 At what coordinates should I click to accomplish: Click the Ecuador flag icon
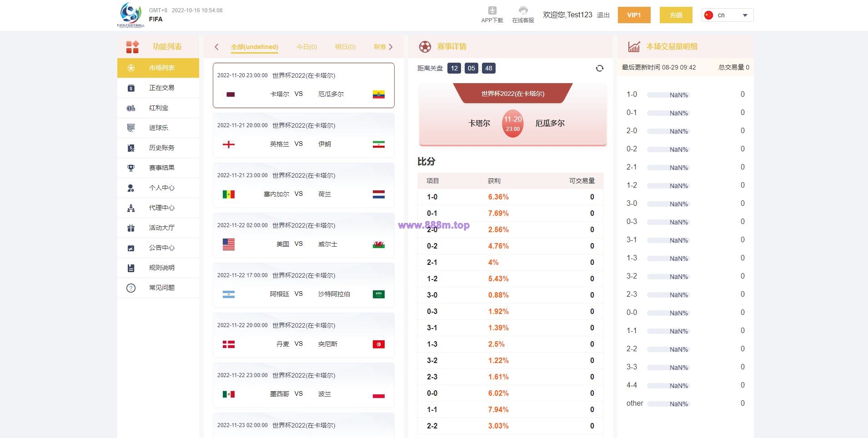point(379,94)
